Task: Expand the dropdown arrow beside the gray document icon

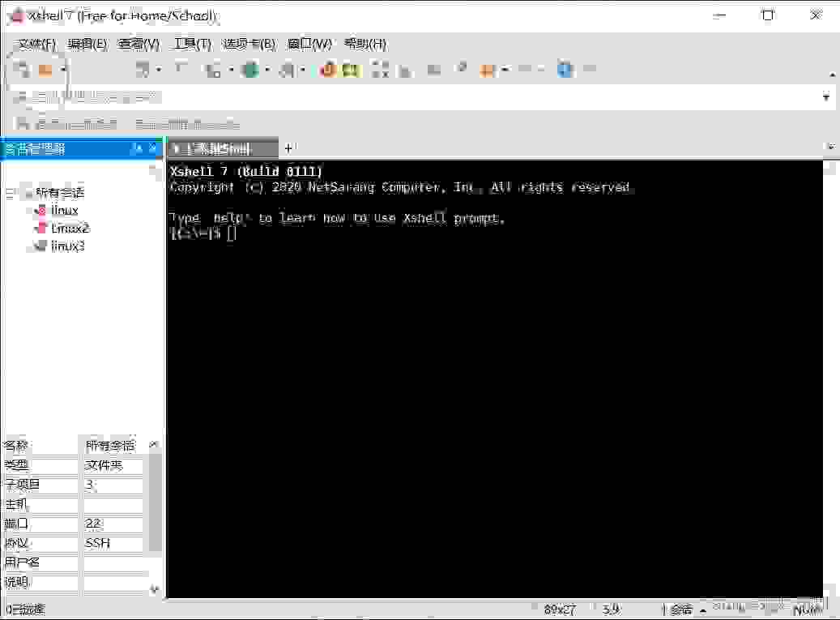Action: [159, 70]
